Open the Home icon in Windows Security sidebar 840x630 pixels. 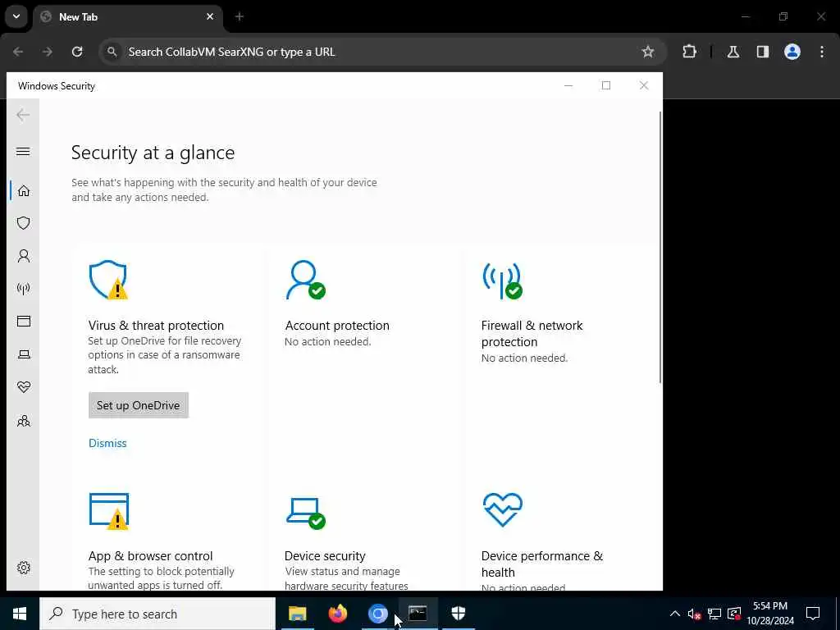24,190
